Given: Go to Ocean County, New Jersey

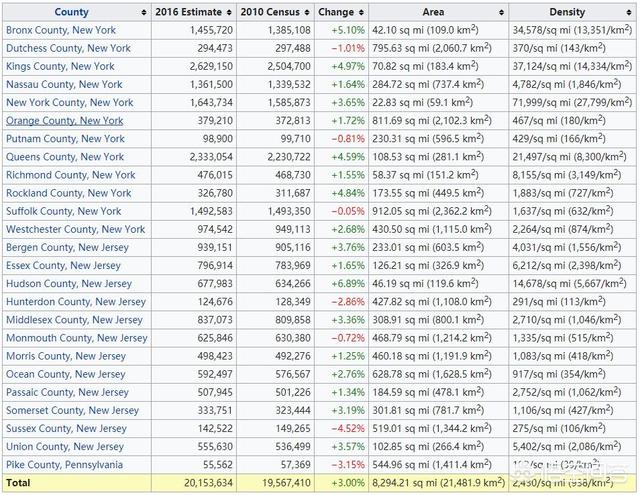Looking at the screenshot, I should click(x=65, y=374).
